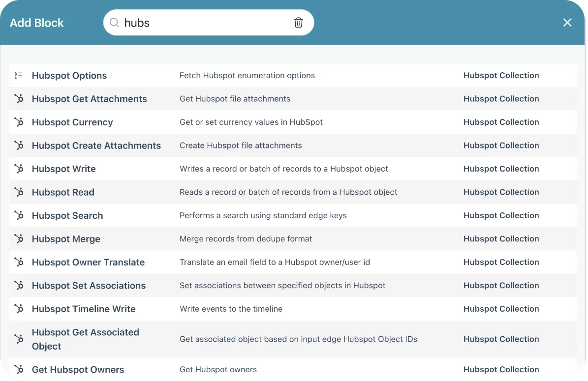Click the HubSpot icon beside Hubspot Merge
The height and width of the screenshot is (381, 588).
click(19, 239)
